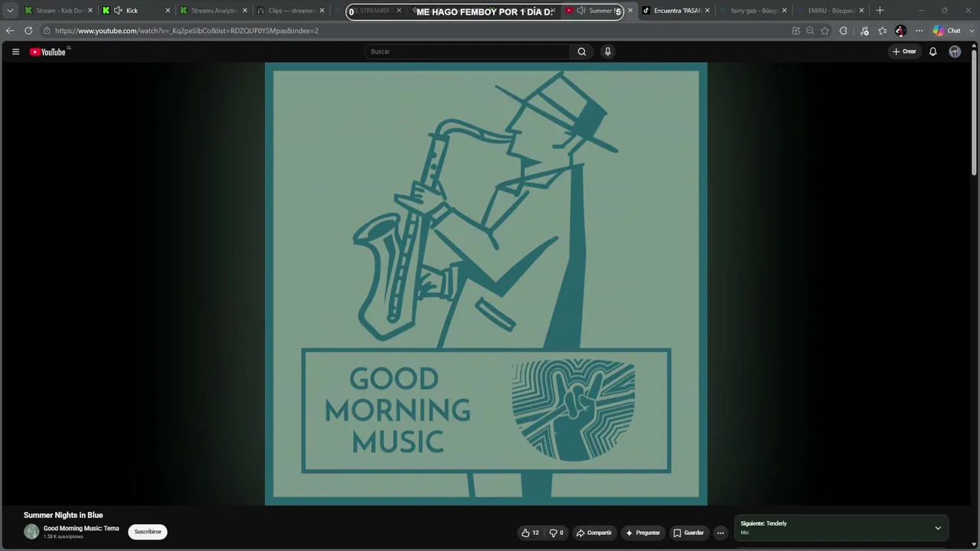
Task: Click the Suscribirse button
Action: 148,532
